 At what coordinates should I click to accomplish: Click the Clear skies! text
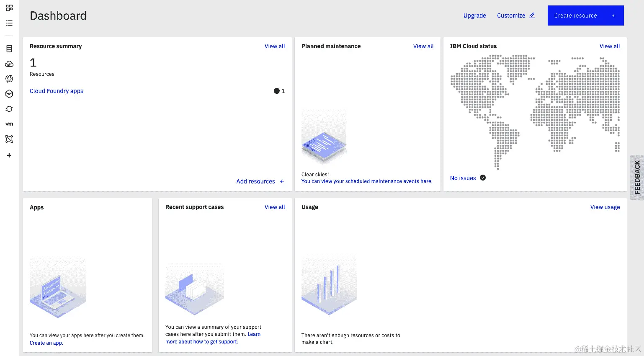pos(315,174)
